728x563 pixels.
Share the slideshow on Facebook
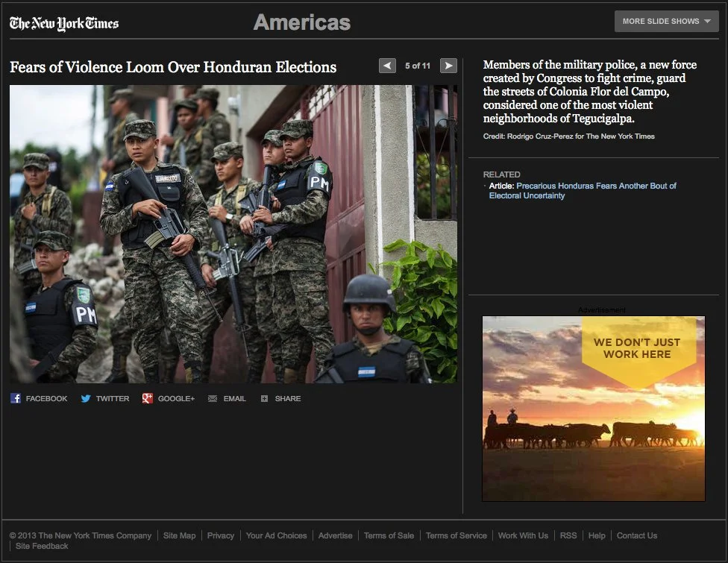click(x=39, y=398)
